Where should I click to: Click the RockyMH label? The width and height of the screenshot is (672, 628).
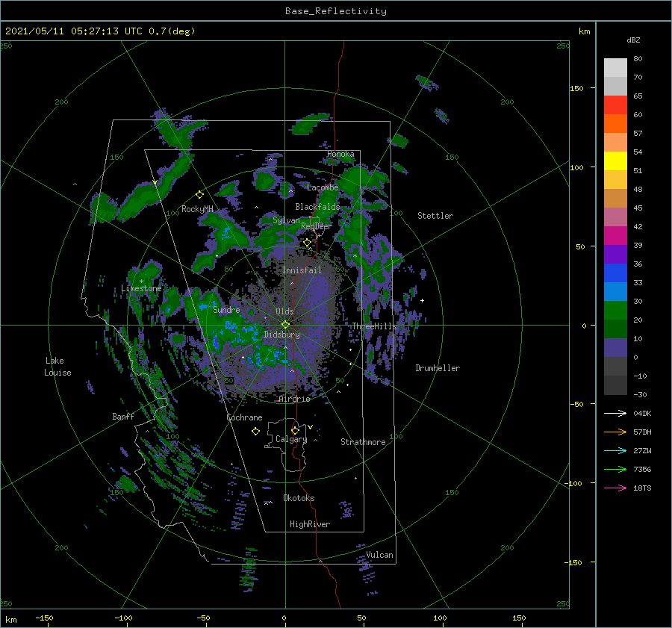coord(197,209)
